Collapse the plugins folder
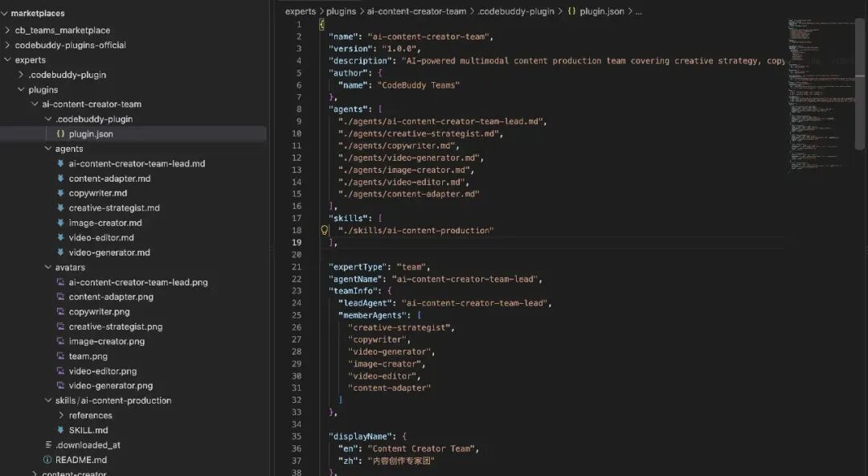Screen dimensions: 868x476 (x=21, y=89)
